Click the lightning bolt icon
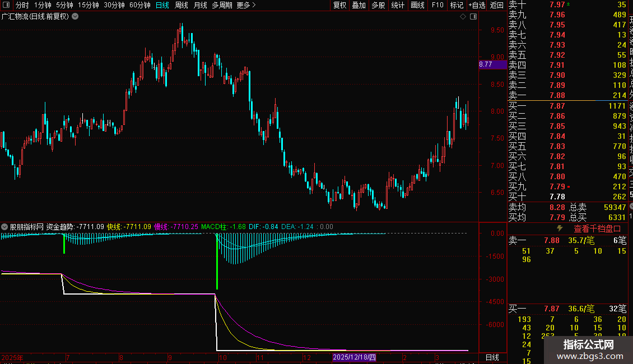The height and width of the screenshot is (364, 633). (560, 228)
